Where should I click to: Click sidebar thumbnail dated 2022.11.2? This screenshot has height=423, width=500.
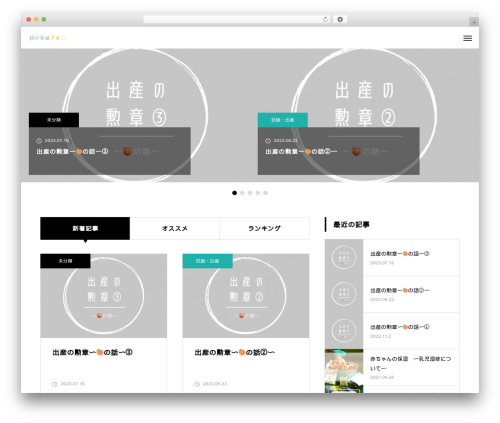pos(344,331)
